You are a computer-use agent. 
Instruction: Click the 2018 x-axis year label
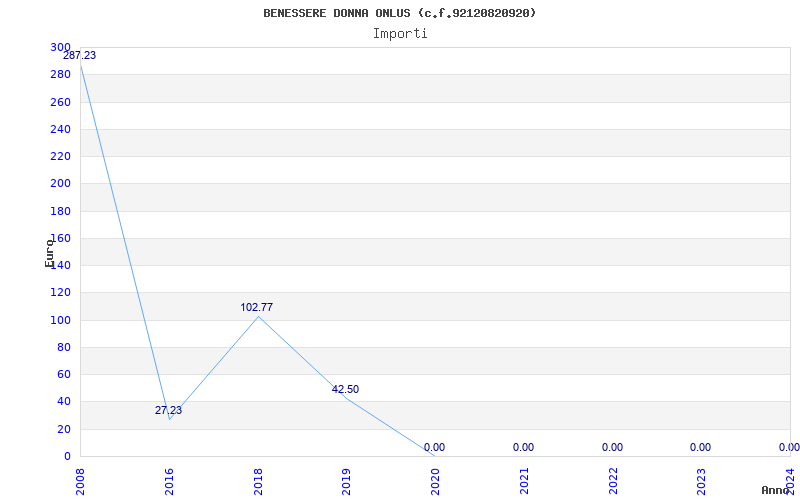tap(258, 481)
